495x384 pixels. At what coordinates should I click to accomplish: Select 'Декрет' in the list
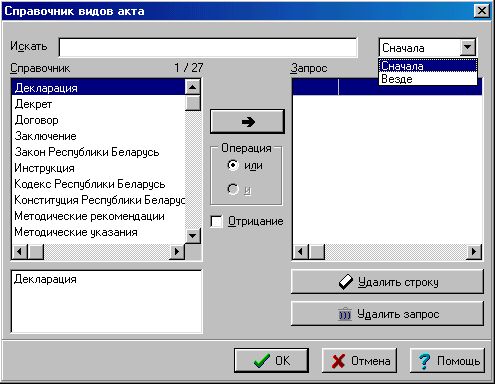click(x=98, y=104)
